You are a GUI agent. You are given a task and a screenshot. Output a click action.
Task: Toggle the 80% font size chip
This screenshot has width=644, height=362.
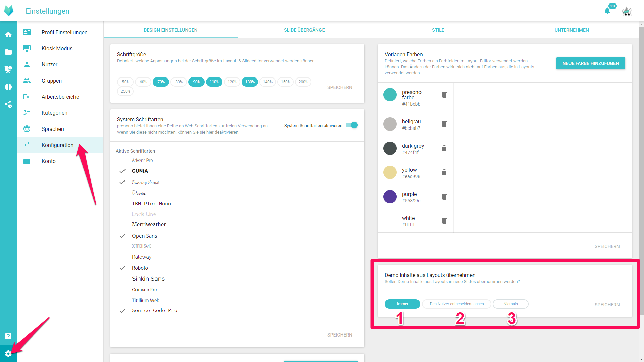tap(179, 82)
